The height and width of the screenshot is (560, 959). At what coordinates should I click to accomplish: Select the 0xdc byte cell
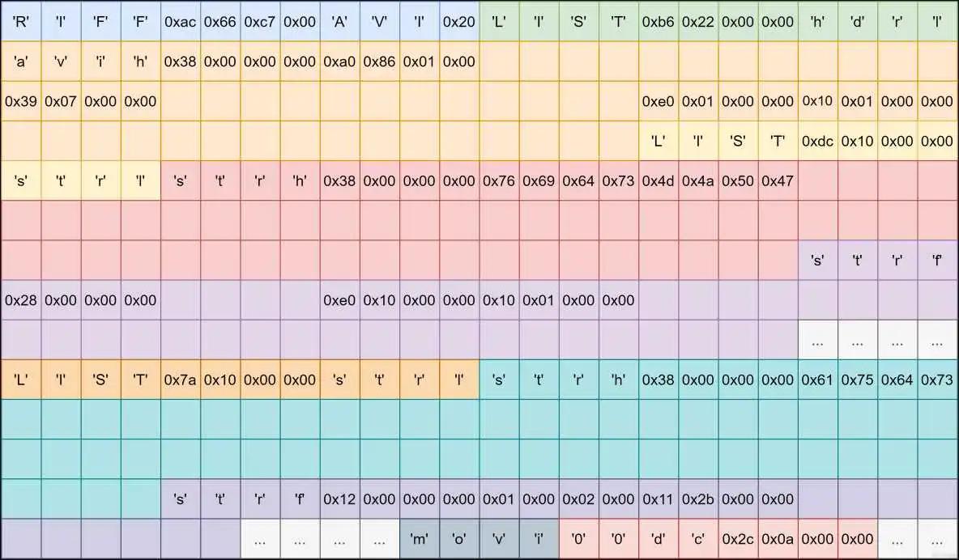[817, 141]
